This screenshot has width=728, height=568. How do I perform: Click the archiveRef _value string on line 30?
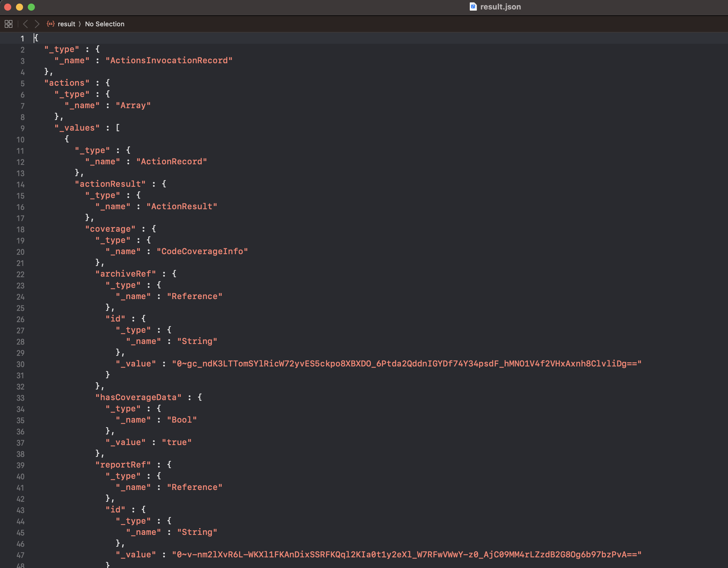pyautogui.click(x=406, y=364)
